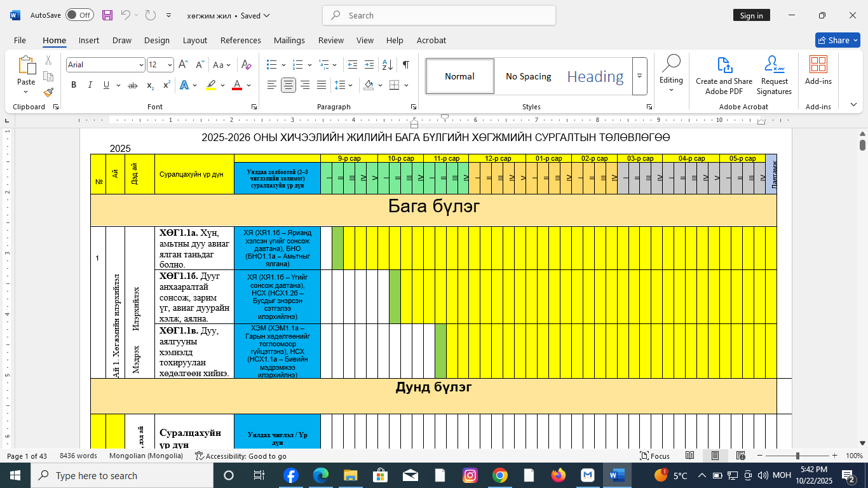Screen dimensions: 868x488
Task: Expand the Styles gallery
Action: pyautogui.click(x=640, y=76)
